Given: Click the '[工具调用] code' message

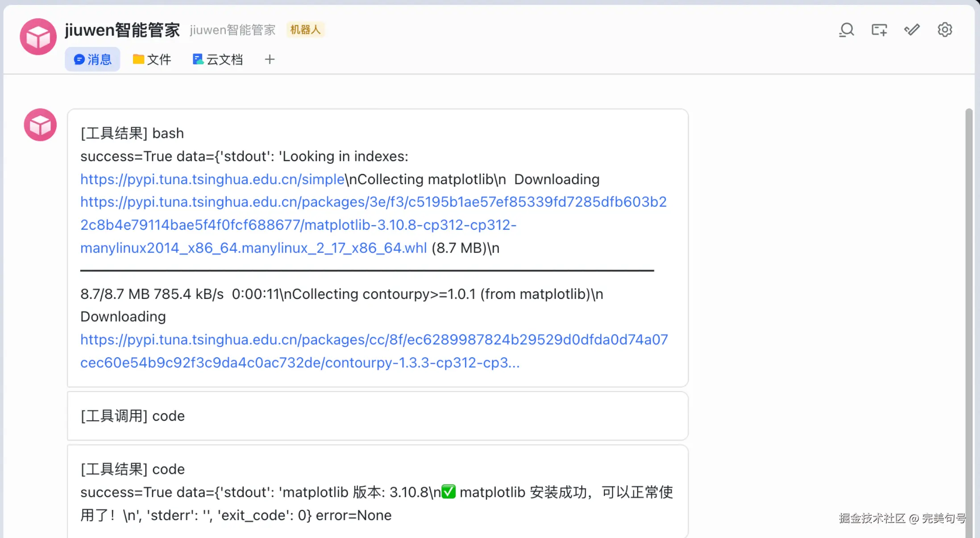Looking at the screenshot, I should 378,416.
